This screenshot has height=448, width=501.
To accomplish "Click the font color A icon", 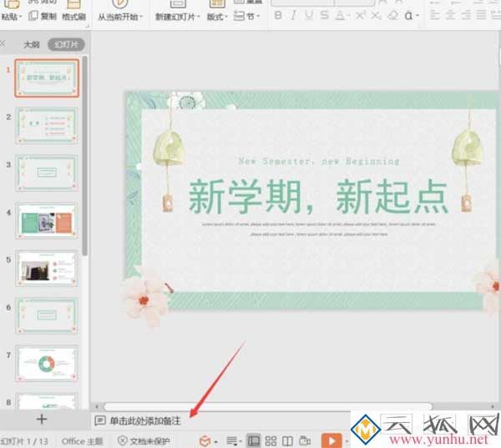I will coord(341,15).
